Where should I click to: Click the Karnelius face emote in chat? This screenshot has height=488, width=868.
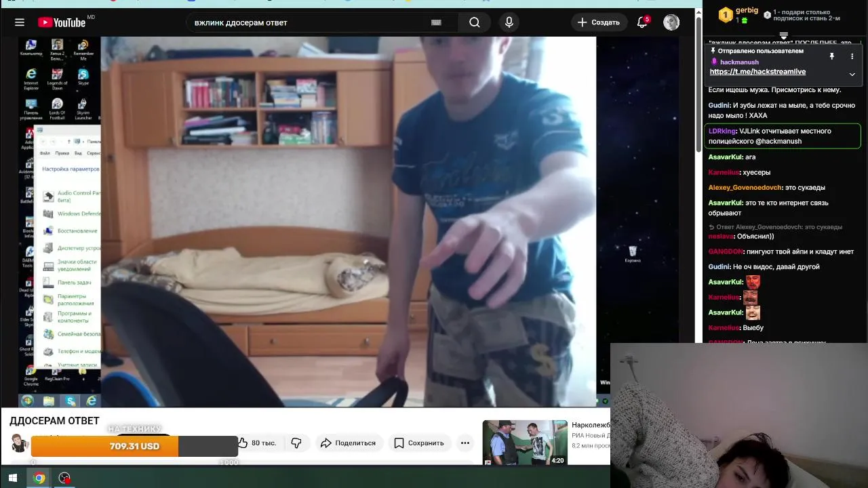tap(750, 297)
